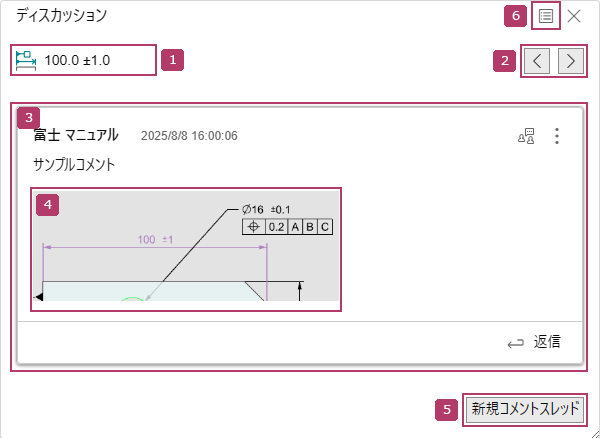The width and height of the screenshot is (600, 438).
Task: Click the participants chat icon on the comment
Action: point(526,137)
